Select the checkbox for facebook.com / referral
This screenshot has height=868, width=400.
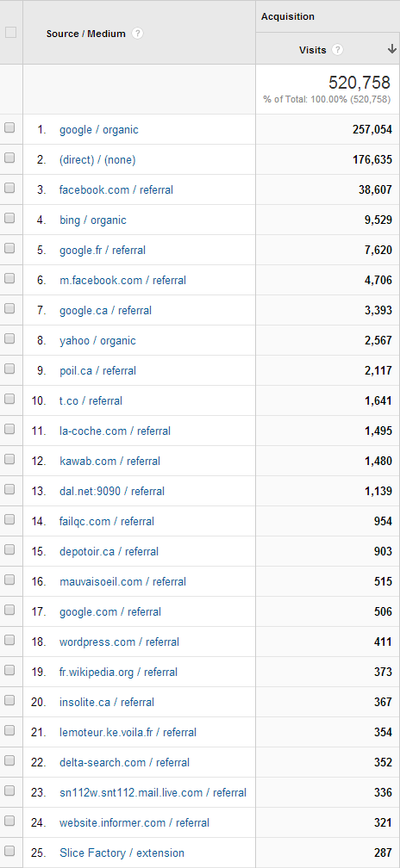(9, 189)
